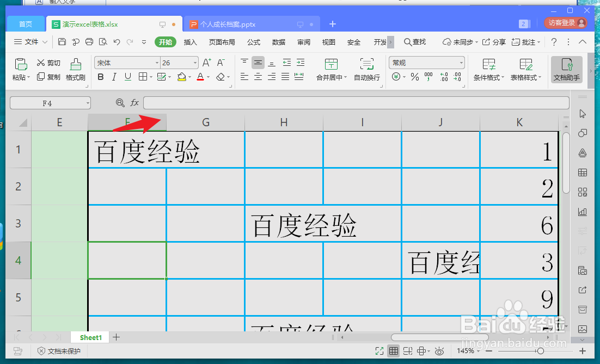Click Increase Decimal icon
The width and height of the screenshot is (600, 364).
tap(444, 77)
